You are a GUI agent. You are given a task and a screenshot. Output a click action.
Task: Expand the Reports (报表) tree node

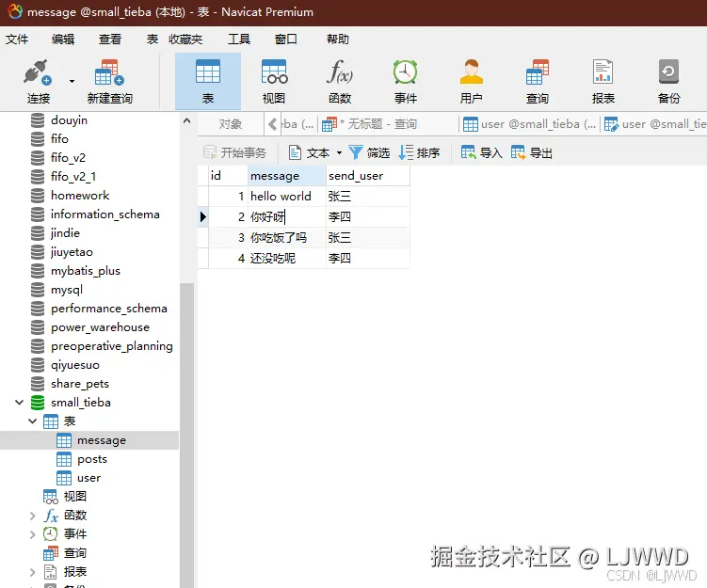point(32,572)
